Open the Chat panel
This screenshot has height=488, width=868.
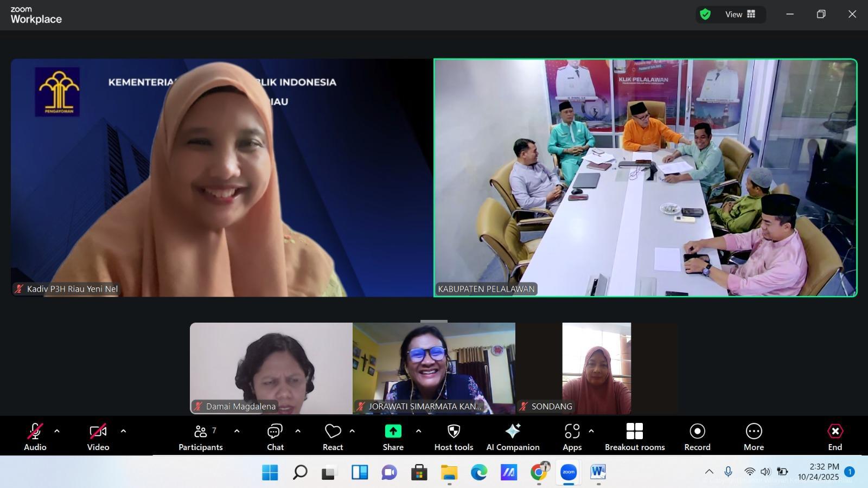275,436
